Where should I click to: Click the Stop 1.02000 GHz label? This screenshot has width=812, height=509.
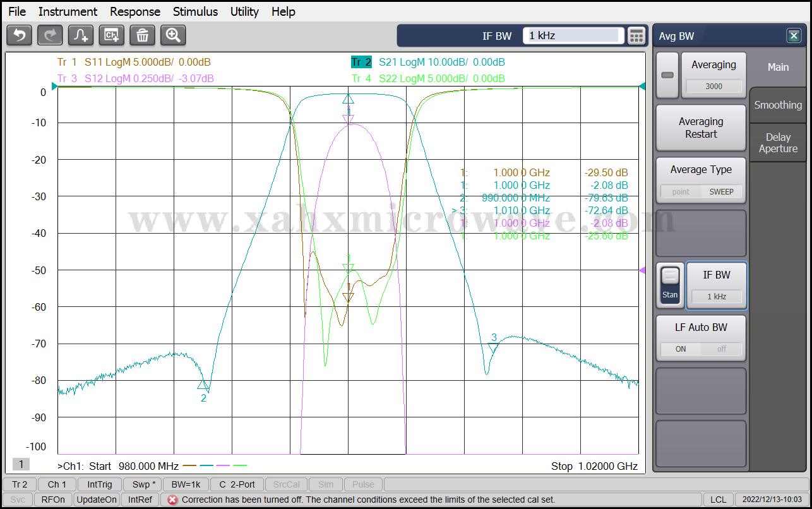[x=594, y=466]
